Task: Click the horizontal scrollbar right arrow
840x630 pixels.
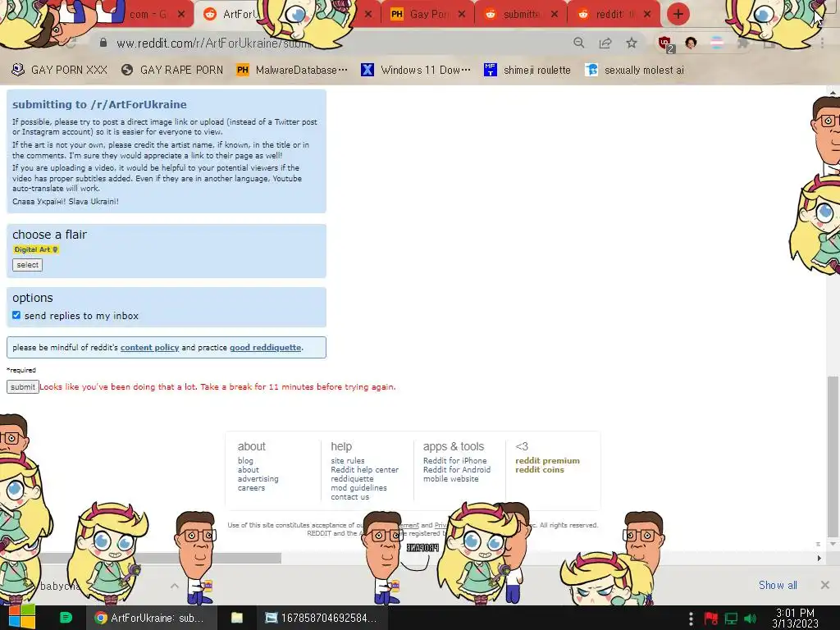Action: click(819, 558)
